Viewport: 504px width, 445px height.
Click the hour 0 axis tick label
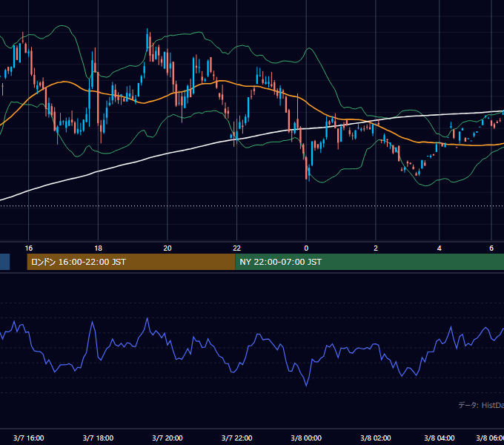(306, 248)
